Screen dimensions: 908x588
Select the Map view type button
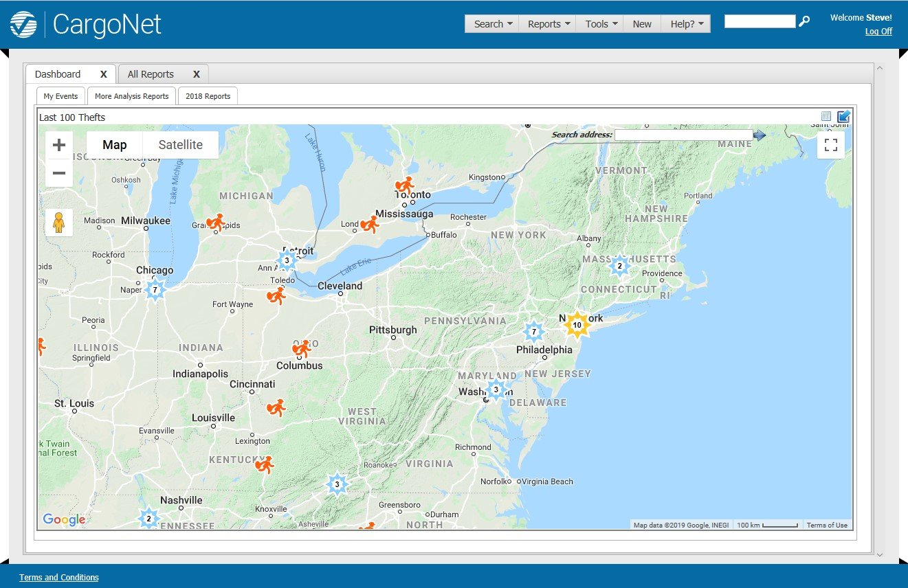pos(115,145)
